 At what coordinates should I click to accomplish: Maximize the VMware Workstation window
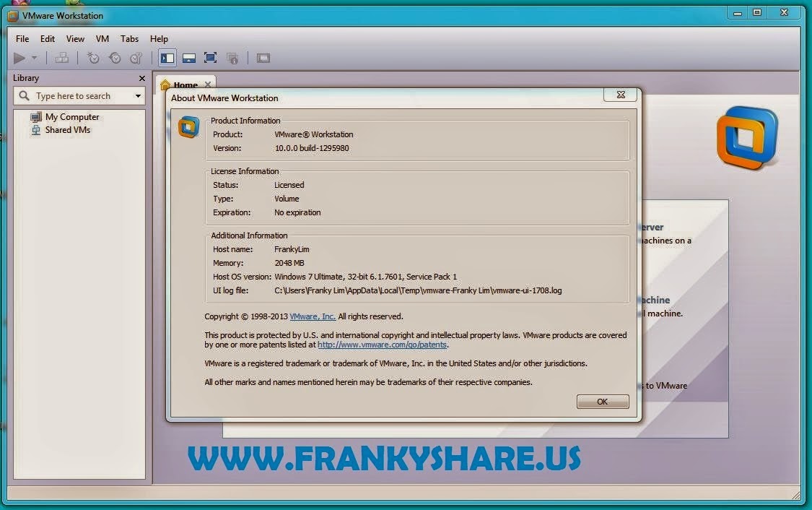[x=757, y=12]
